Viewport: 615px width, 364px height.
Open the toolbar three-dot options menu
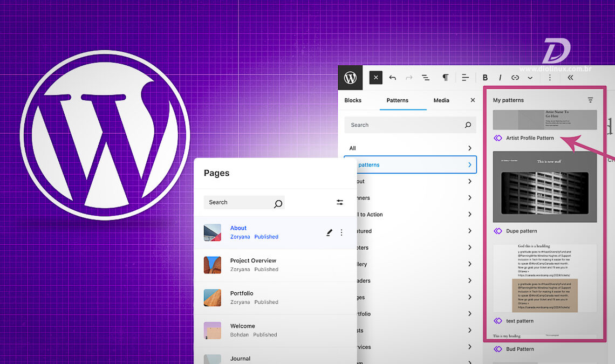click(550, 78)
